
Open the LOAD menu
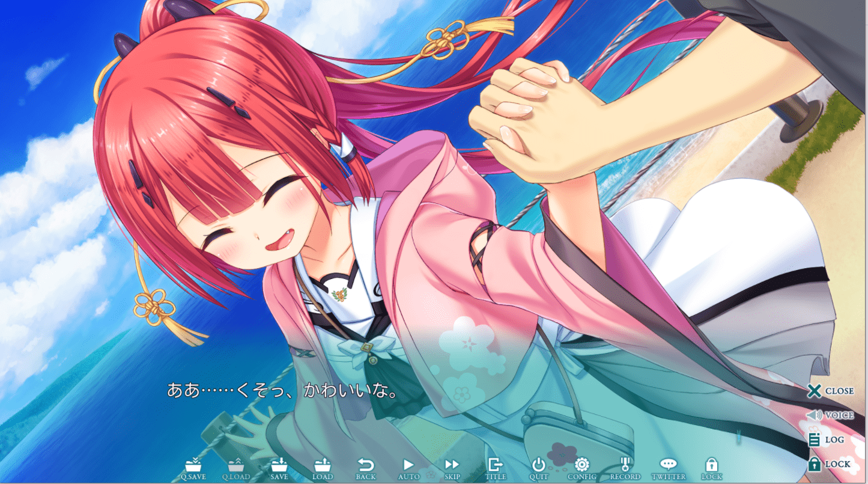pos(323,468)
